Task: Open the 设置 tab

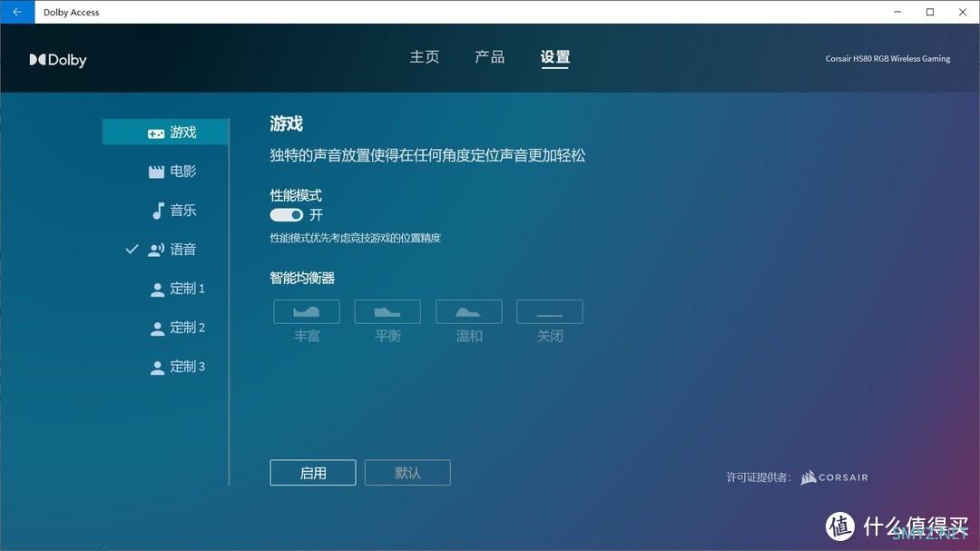Action: [555, 57]
